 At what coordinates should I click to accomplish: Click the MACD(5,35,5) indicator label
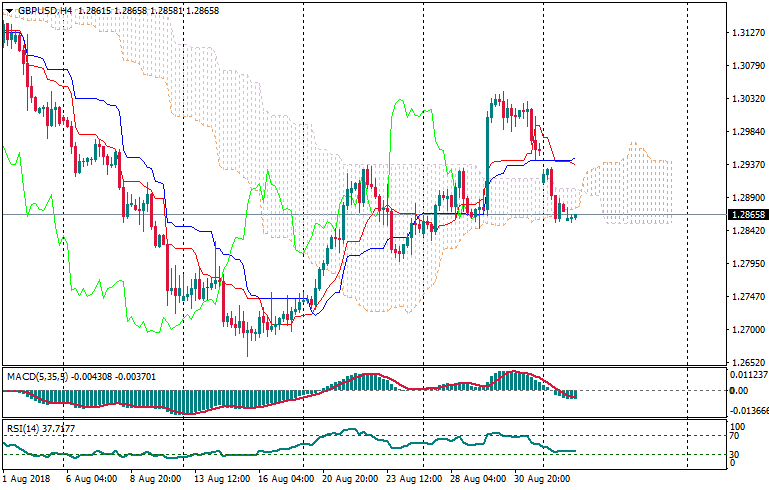pyautogui.click(x=34, y=376)
